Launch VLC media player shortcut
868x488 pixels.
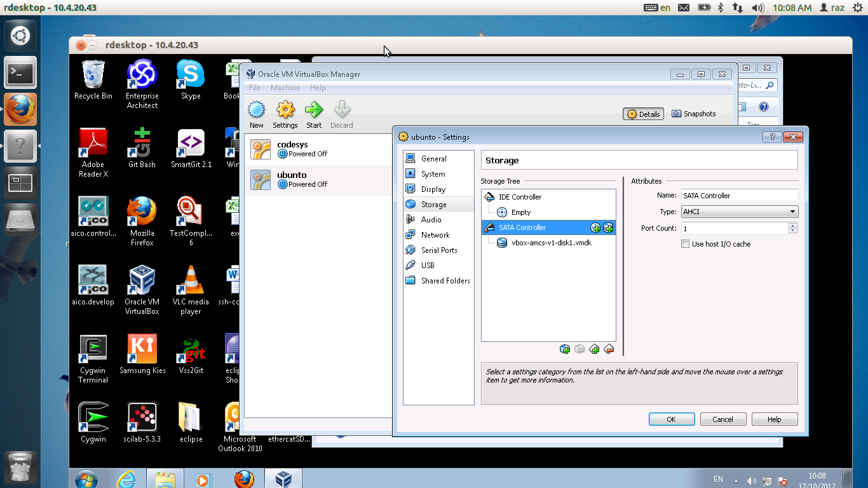[191, 290]
